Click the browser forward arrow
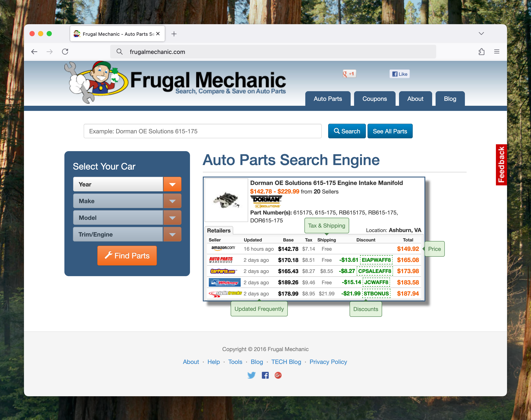This screenshot has height=420, width=531. click(x=50, y=52)
